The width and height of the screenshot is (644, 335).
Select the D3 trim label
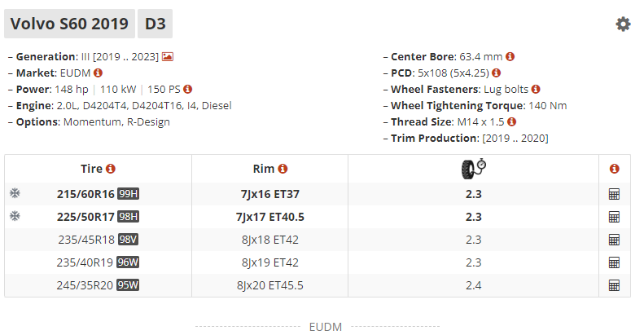click(x=156, y=24)
